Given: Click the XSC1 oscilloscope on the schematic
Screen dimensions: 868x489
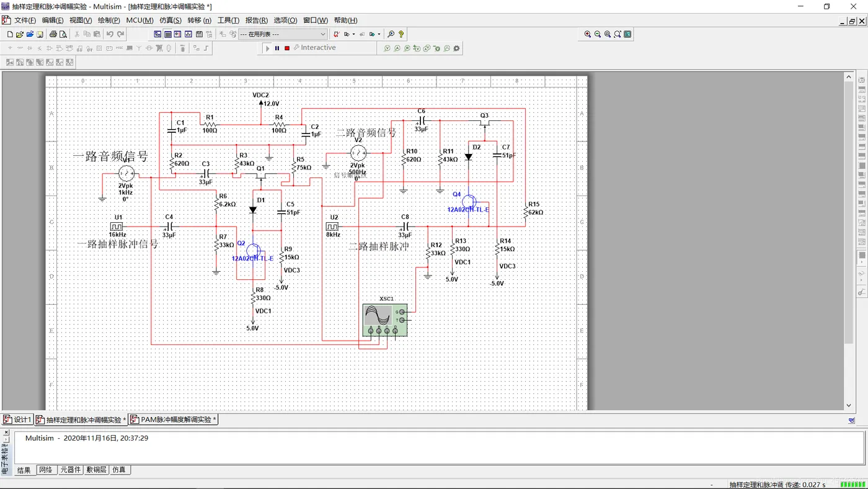Looking at the screenshot, I should [384, 320].
